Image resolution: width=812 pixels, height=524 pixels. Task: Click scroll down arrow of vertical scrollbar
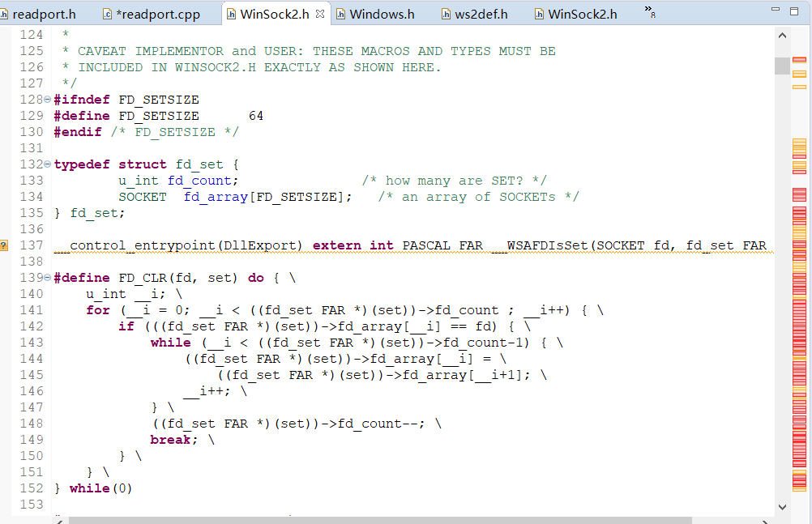point(782,506)
